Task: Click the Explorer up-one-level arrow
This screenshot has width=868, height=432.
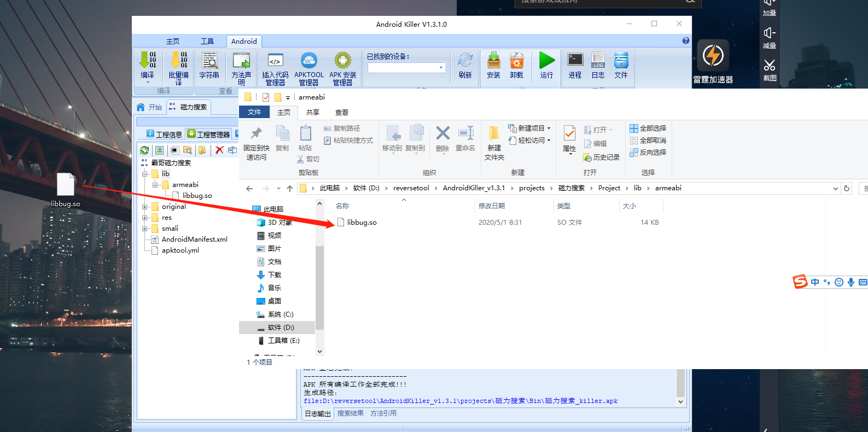Action: (x=290, y=188)
